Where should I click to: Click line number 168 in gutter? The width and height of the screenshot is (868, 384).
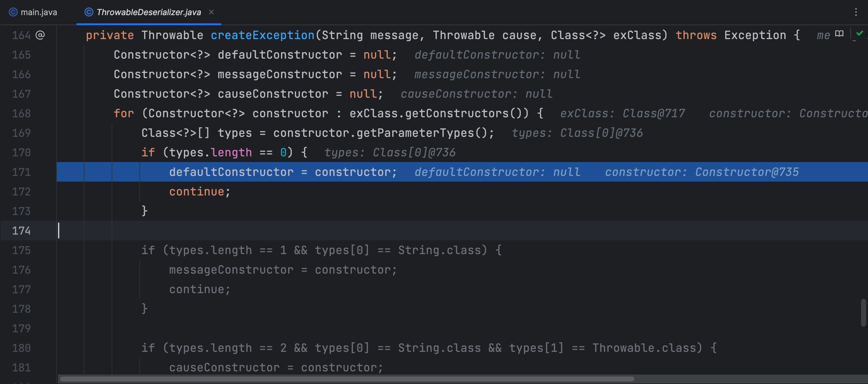click(x=21, y=113)
